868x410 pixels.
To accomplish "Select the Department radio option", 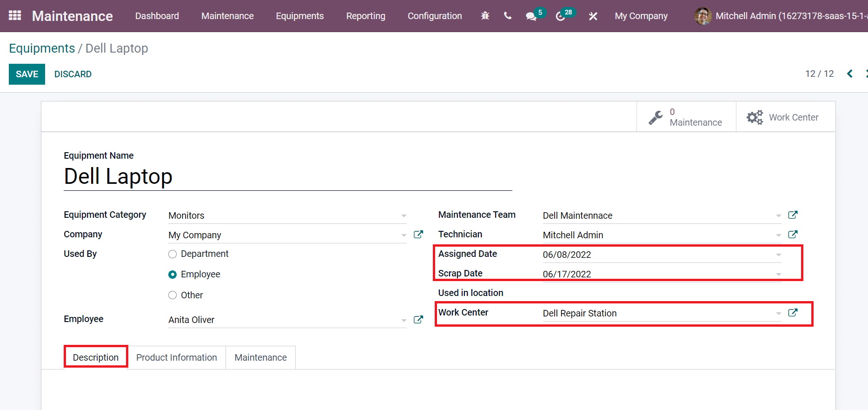I will [172, 254].
